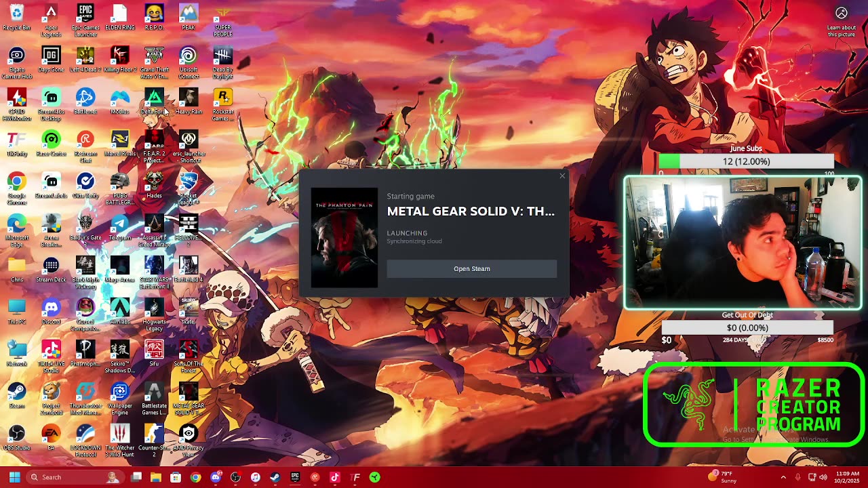Click the Open Steam button
Viewport: 868px width, 488px height.
[471, 269]
